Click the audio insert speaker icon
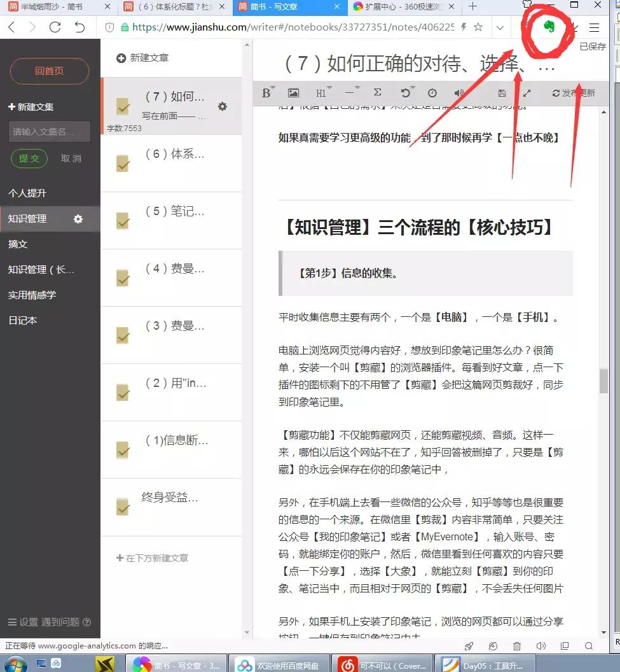Screen dimensions: 620x672 click(x=459, y=93)
